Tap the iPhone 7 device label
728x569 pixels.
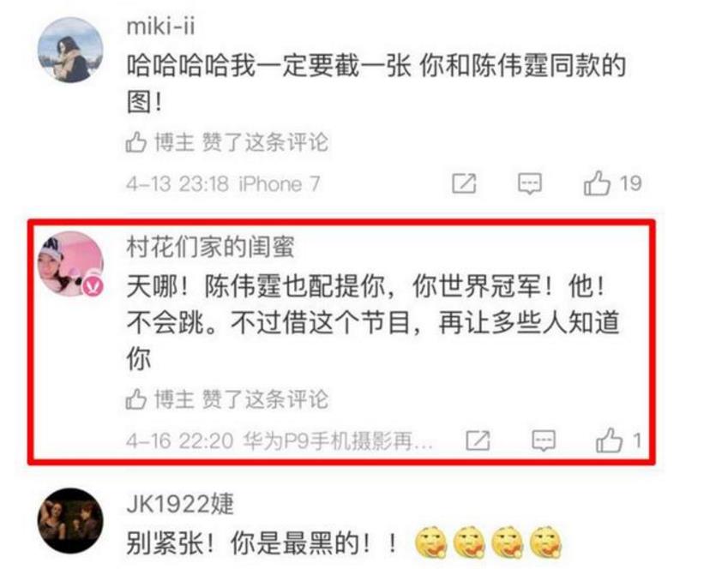click(280, 184)
